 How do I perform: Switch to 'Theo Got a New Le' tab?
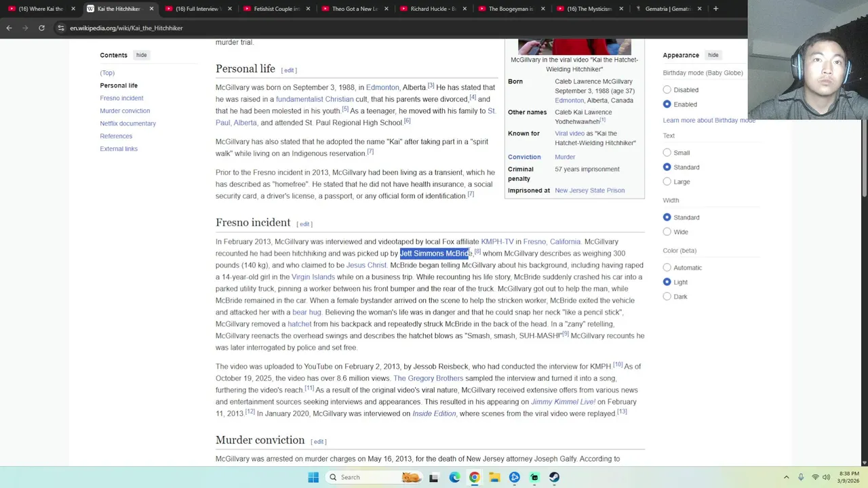(354, 9)
